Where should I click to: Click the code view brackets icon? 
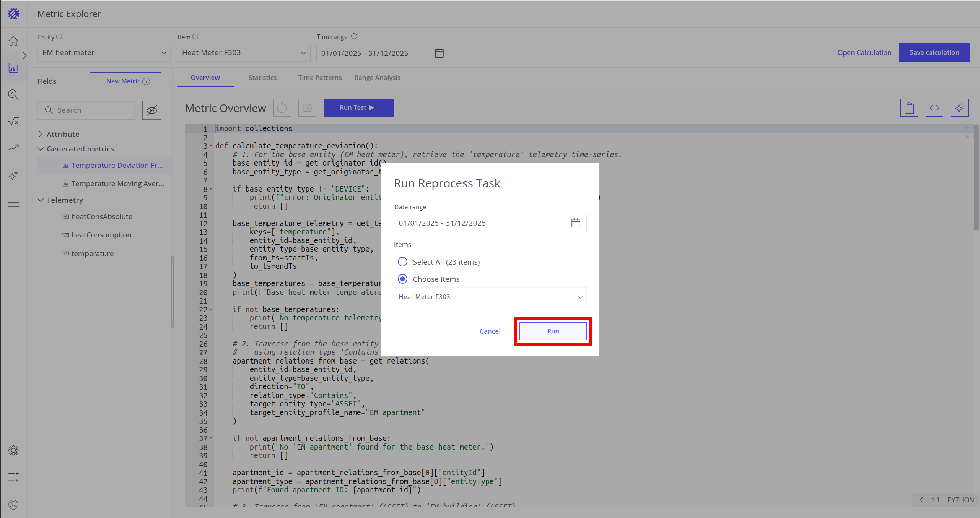coord(934,108)
